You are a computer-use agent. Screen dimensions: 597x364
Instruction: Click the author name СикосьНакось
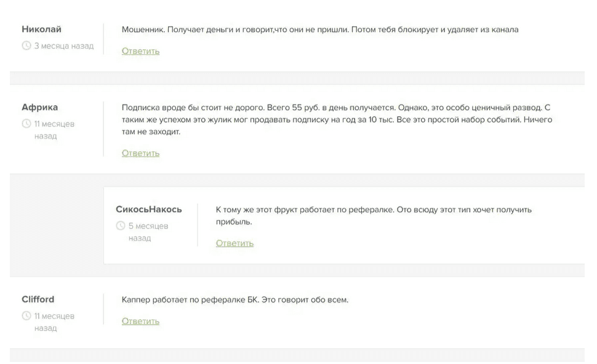point(149,209)
